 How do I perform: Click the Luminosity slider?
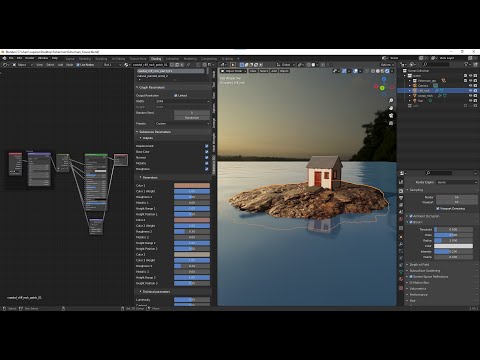192,300
